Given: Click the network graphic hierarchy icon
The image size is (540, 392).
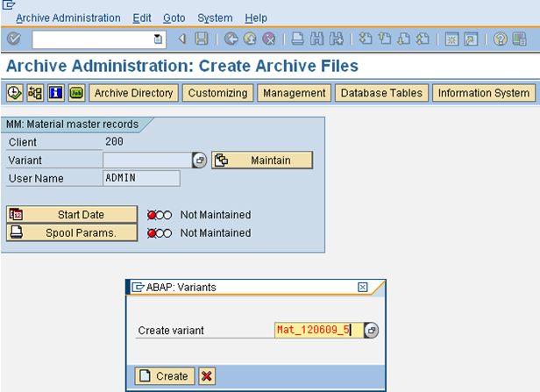Looking at the screenshot, I should [35, 93].
